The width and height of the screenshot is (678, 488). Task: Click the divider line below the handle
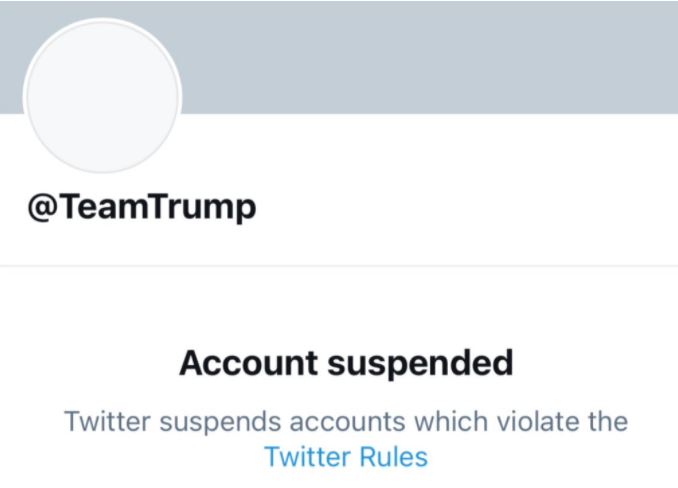click(x=339, y=266)
